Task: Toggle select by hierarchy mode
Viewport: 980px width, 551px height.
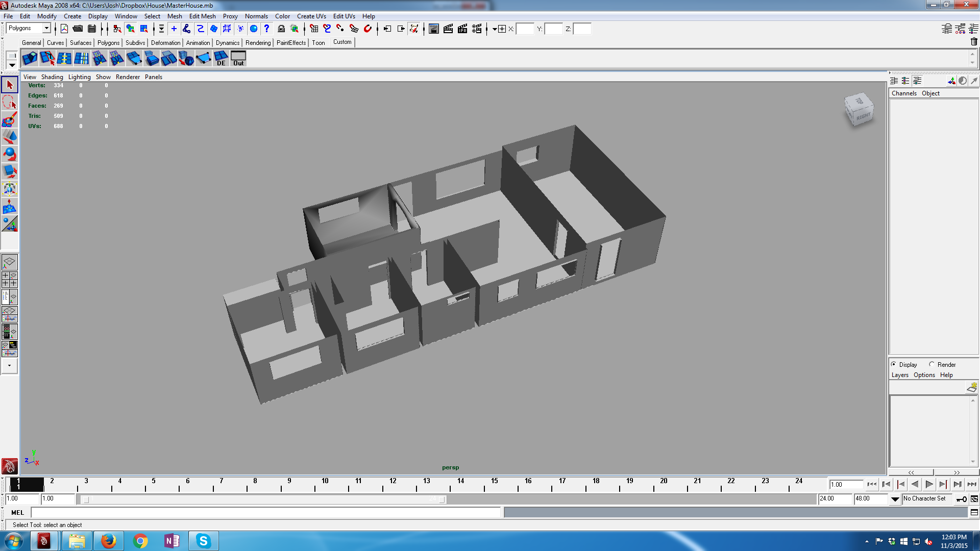Action: click(x=117, y=29)
